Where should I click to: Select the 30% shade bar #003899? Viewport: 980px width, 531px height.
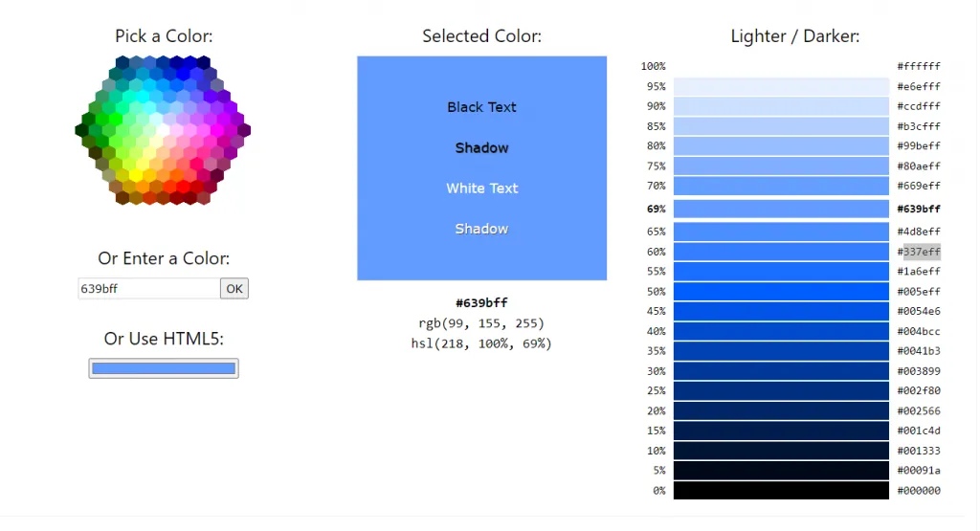coord(781,371)
